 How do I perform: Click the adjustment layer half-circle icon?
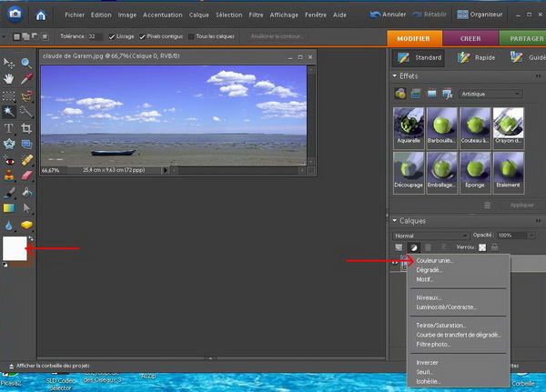coord(414,247)
